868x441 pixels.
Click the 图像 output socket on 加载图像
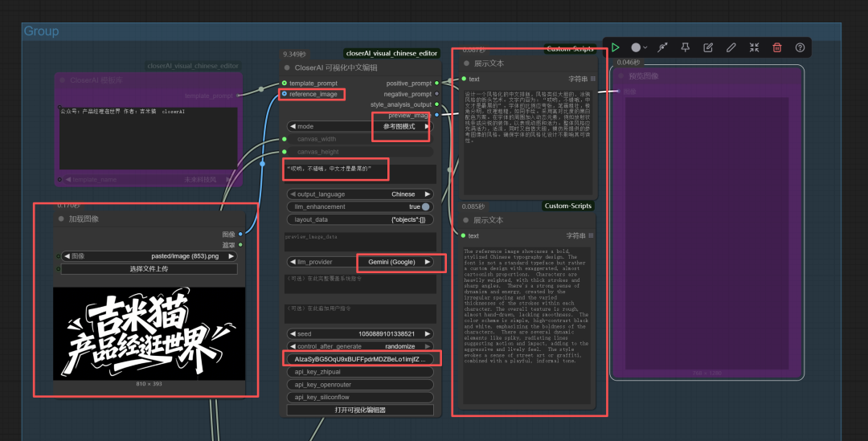(240, 234)
